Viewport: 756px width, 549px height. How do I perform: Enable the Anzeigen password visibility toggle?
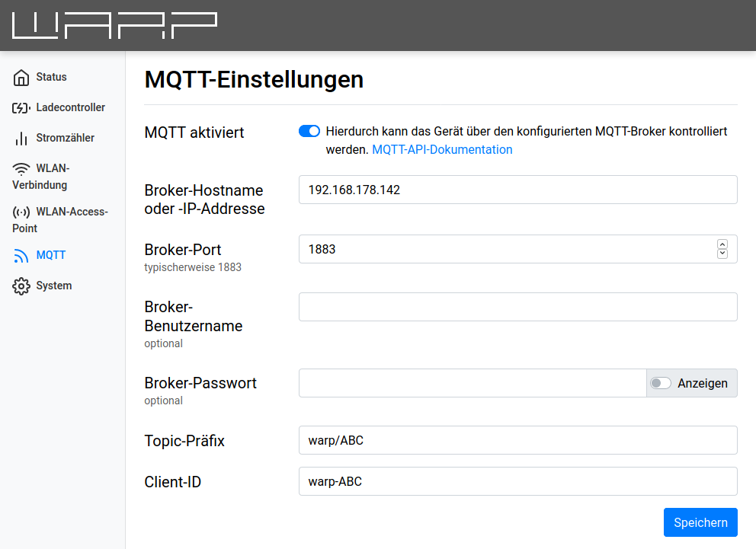click(661, 383)
